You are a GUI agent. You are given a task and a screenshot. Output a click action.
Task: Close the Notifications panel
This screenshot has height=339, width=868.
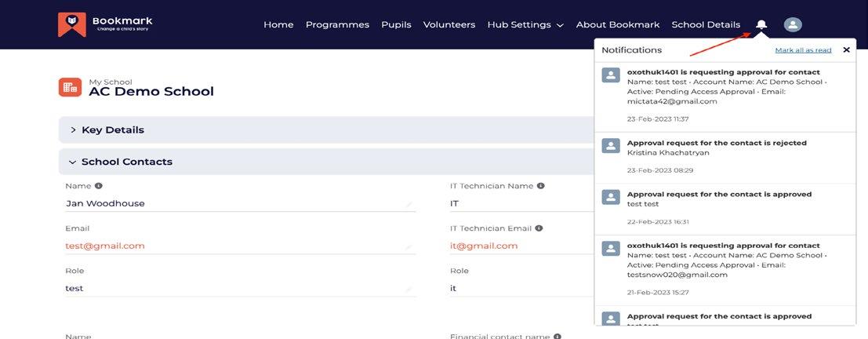846,50
